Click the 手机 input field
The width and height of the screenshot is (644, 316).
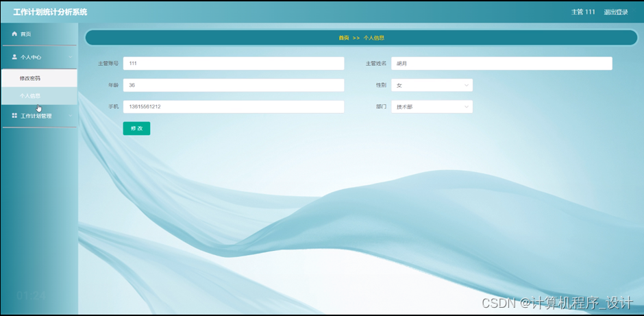click(x=234, y=107)
